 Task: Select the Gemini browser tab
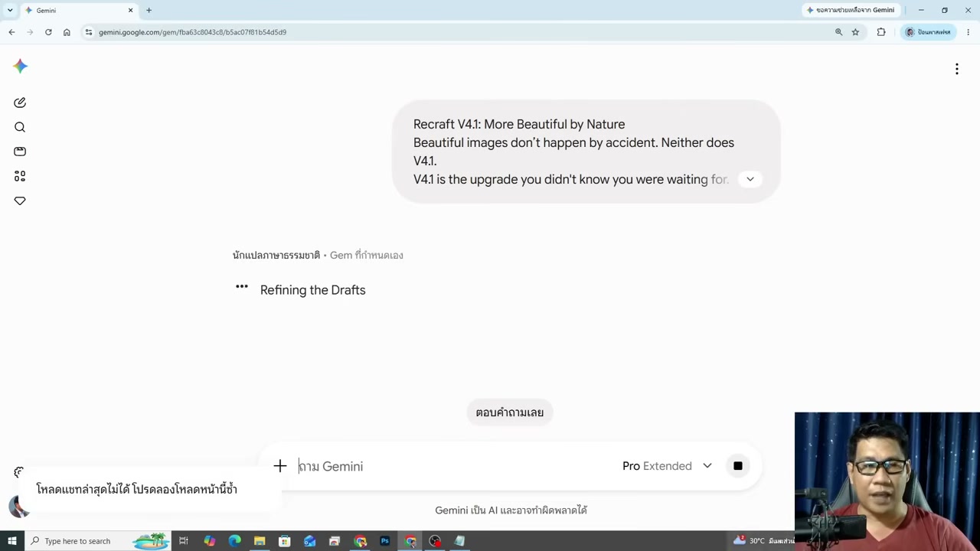(79, 11)
